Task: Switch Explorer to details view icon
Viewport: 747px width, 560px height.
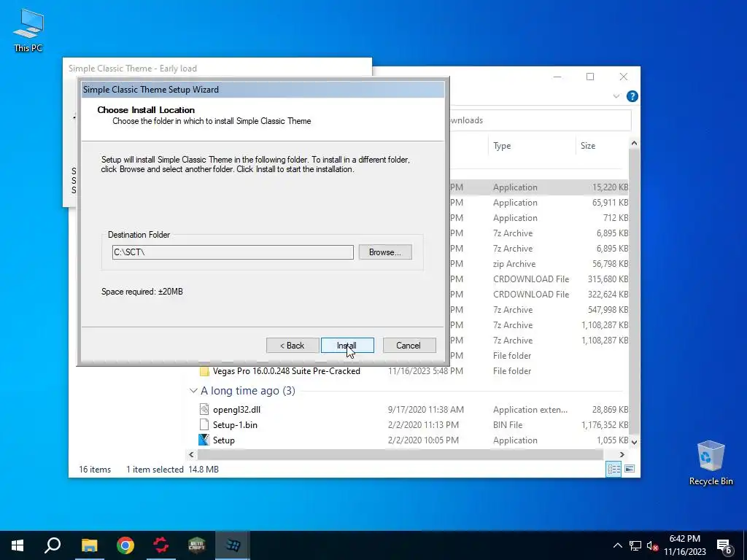Action: [614, 469]
